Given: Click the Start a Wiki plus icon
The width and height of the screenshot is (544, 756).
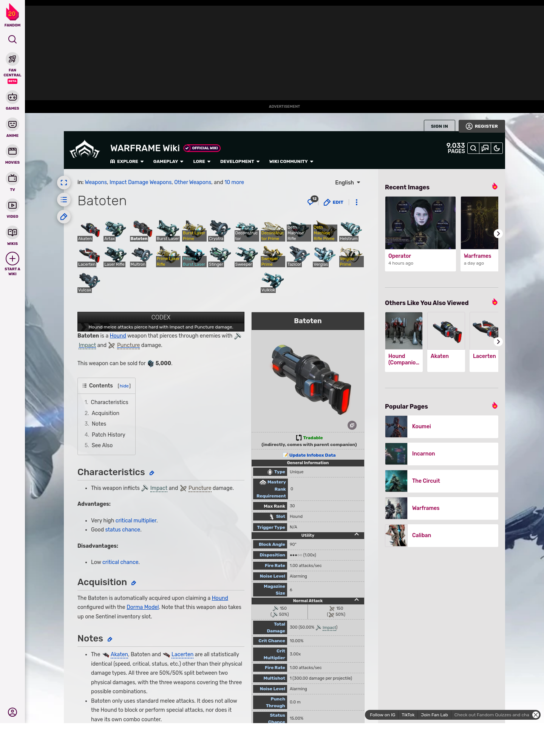Looking at the screenshot, I should coord(12,259).
